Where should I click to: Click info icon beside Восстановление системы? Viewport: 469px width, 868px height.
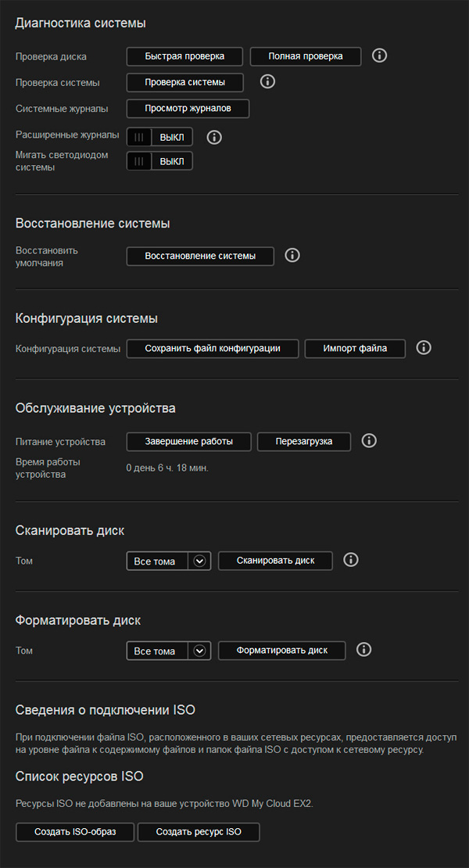[292, 256]
